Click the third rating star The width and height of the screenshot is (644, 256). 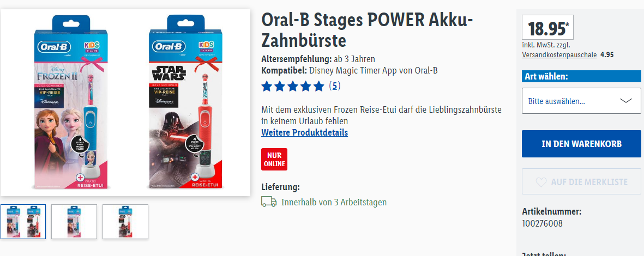293,86
